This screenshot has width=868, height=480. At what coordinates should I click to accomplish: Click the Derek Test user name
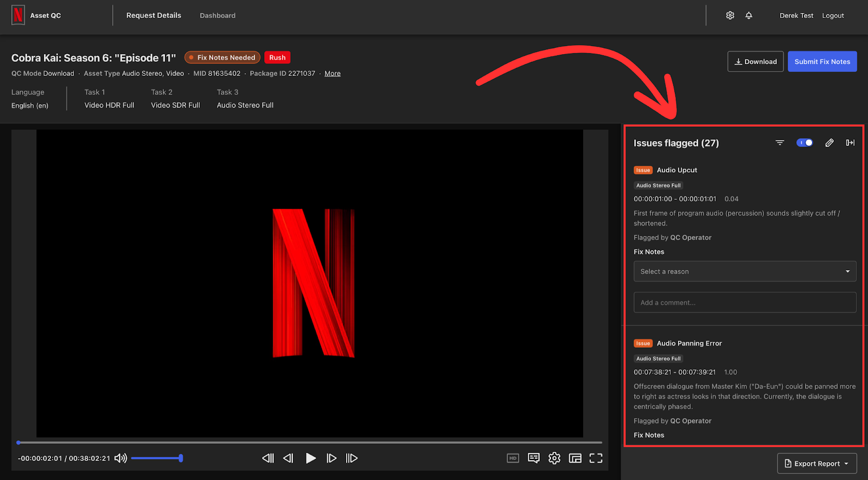coord(796,15)
